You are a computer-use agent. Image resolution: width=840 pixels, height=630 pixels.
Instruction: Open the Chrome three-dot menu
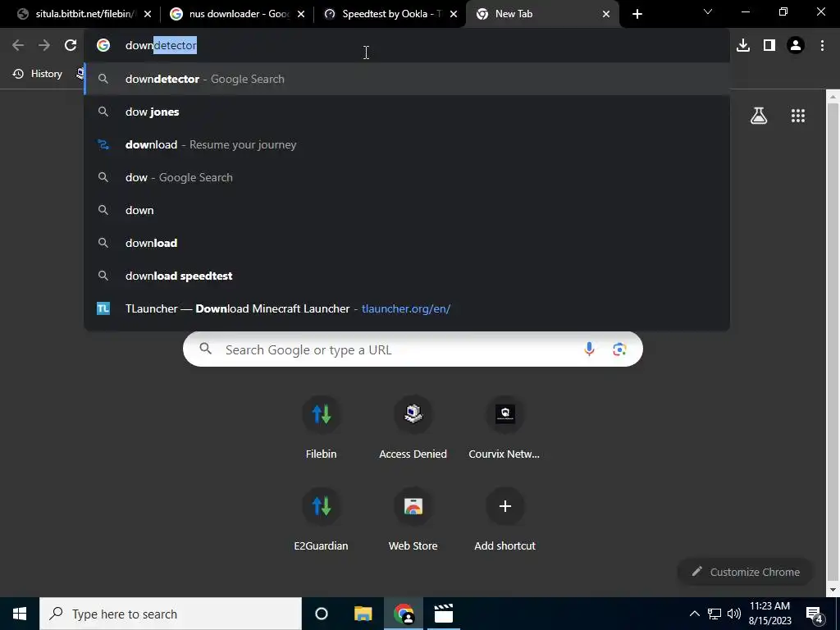822,46
